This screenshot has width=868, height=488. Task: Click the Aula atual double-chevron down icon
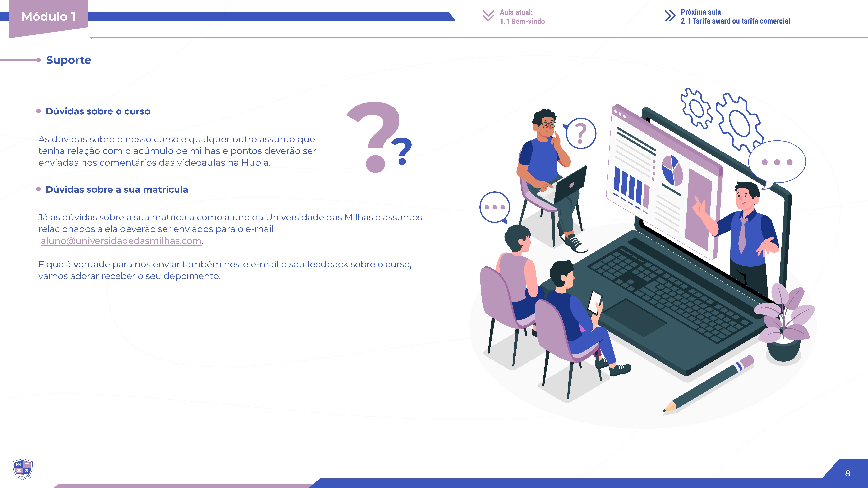click(488, 16)
